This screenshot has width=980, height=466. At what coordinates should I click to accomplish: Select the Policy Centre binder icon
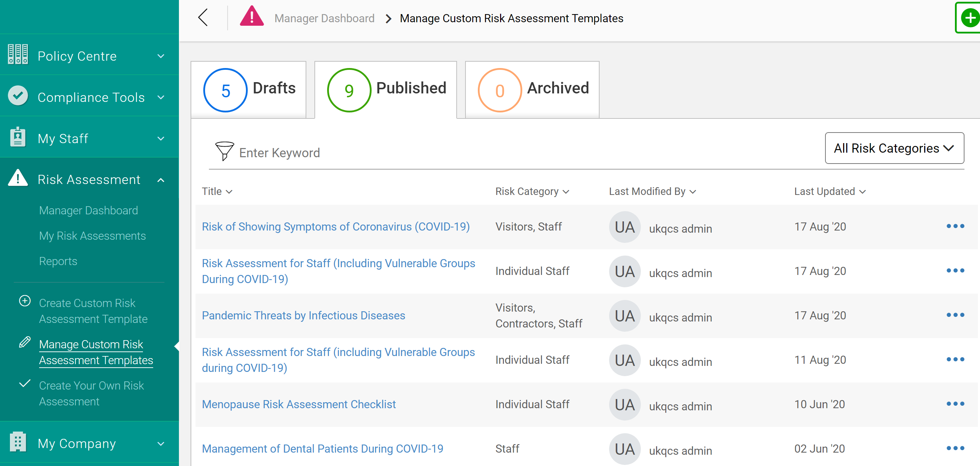(18, 55)
